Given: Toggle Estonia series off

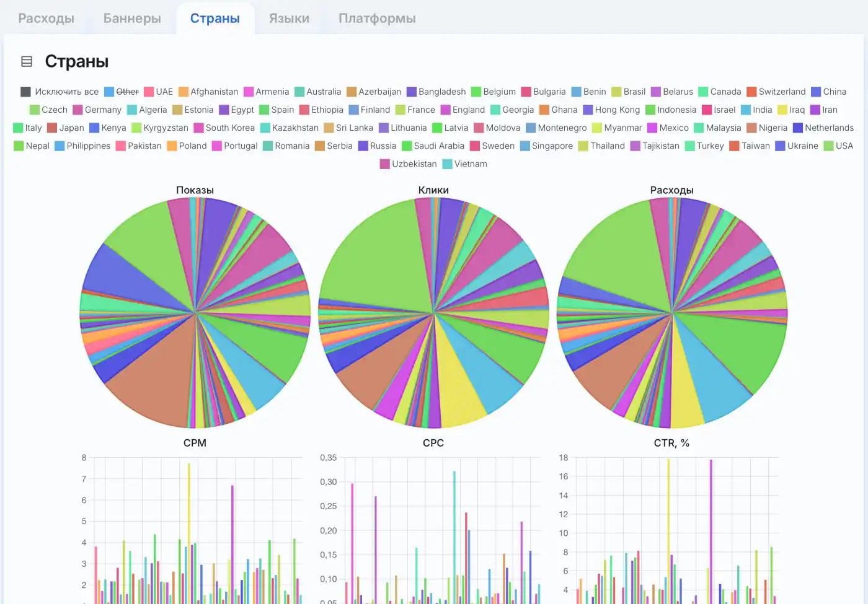Looking at the screenshot, I should pyautogui.click(x=193, y=110).
